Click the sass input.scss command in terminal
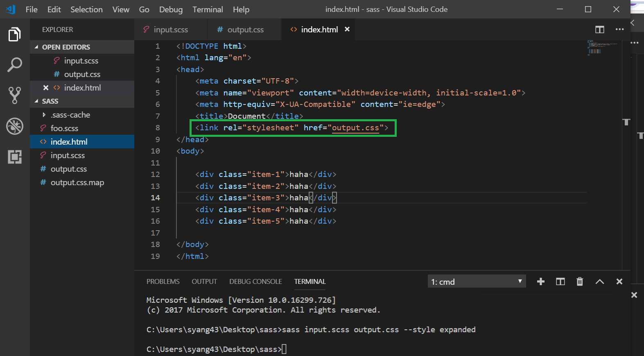Screen dimensions: 644x356 [x=379, y=330]
